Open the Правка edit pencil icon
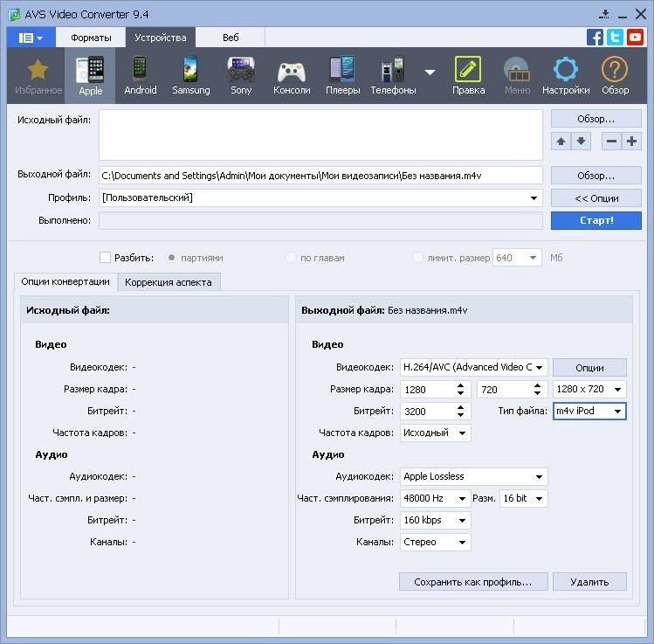The height and width of the screenshot is (644, 654). click(468, 69)
